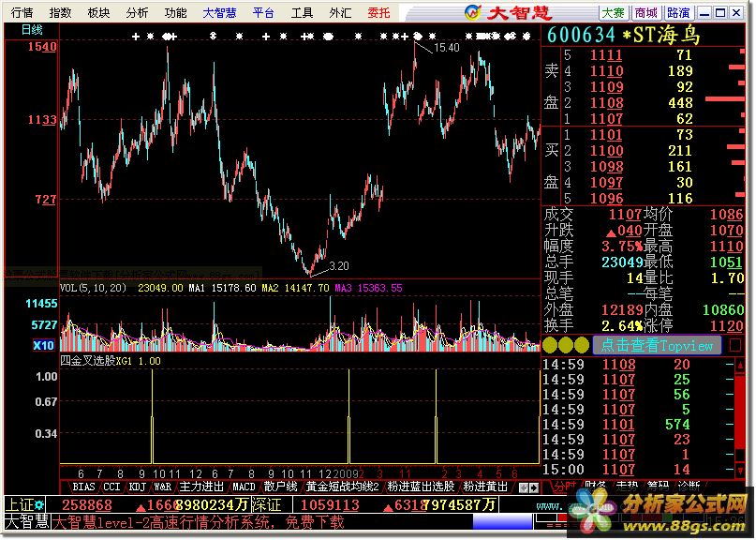Image resolution: width=756 pixels, height=540 pixels.
Task: Click the tick list scrollbar down arrow
Action: (x=739, y=470)
